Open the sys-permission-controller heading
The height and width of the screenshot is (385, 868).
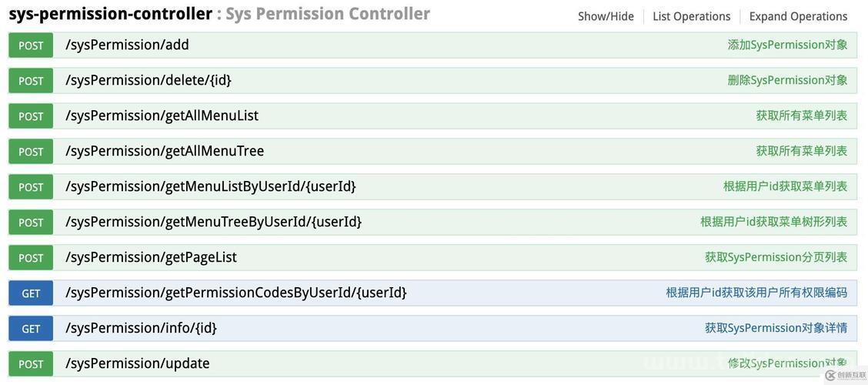111,14
